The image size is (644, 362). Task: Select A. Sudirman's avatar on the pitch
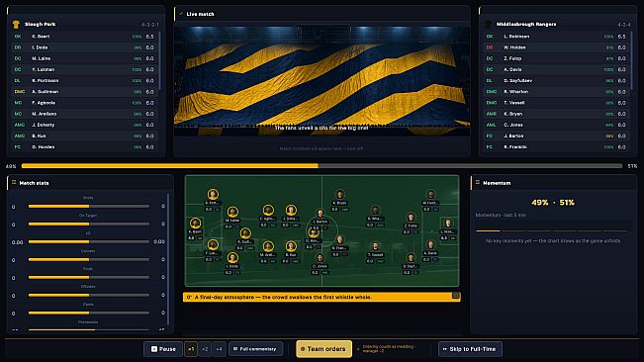tap(245, 233)
